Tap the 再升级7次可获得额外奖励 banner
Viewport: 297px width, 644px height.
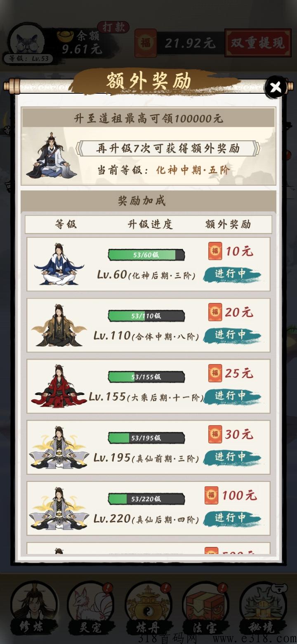point(169,148)
